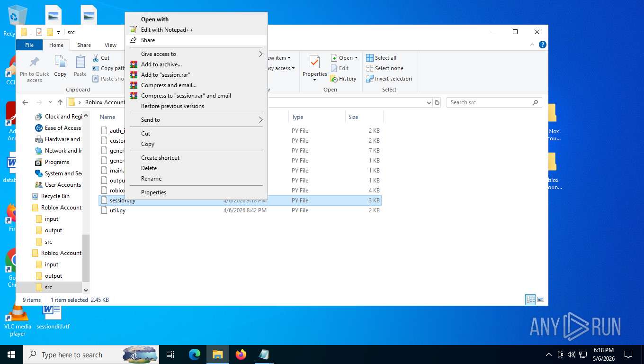Click the ribbon Properties checkmark icon

coord(315,62)
